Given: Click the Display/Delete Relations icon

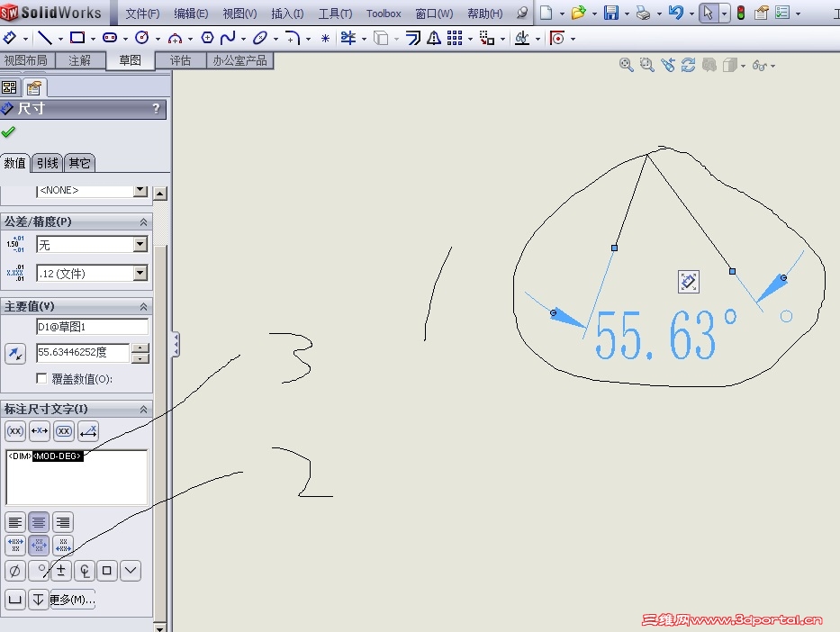Looking at the screenshot, I should click(x=522, y=38).
